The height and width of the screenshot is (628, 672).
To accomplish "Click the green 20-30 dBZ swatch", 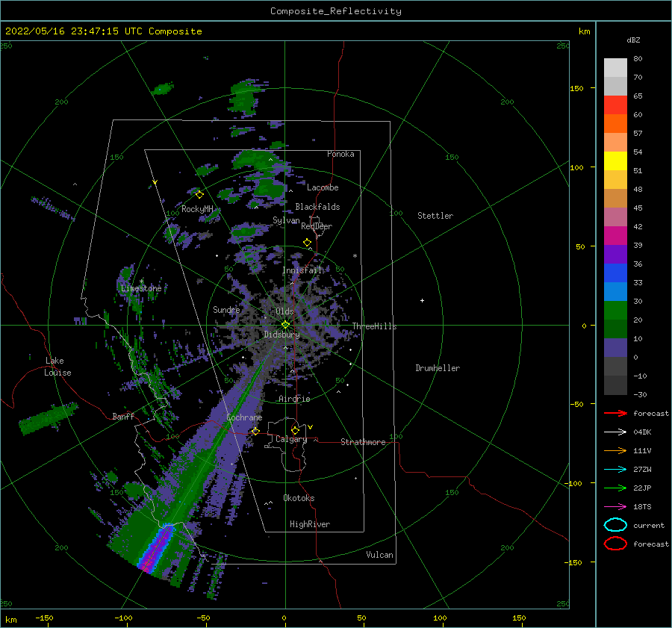I will (615, 311).
